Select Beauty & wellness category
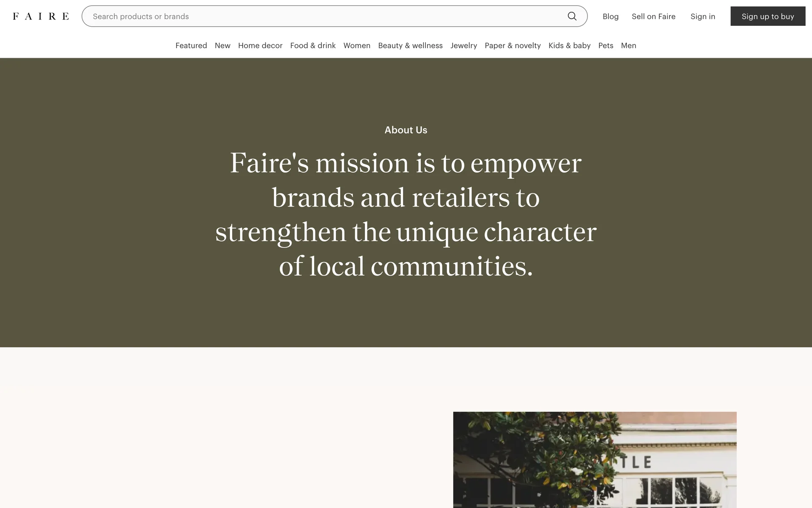Image resolution: width=812 pixels, height=508 pixels. [410, 45]
